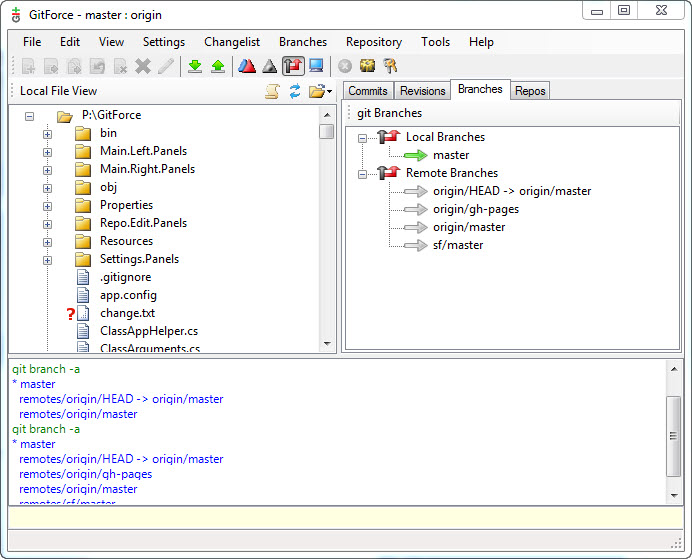Image resolution: width=692 pixels, height=559 pixels.
Task: Open the Edit menu
Action: 70,42
